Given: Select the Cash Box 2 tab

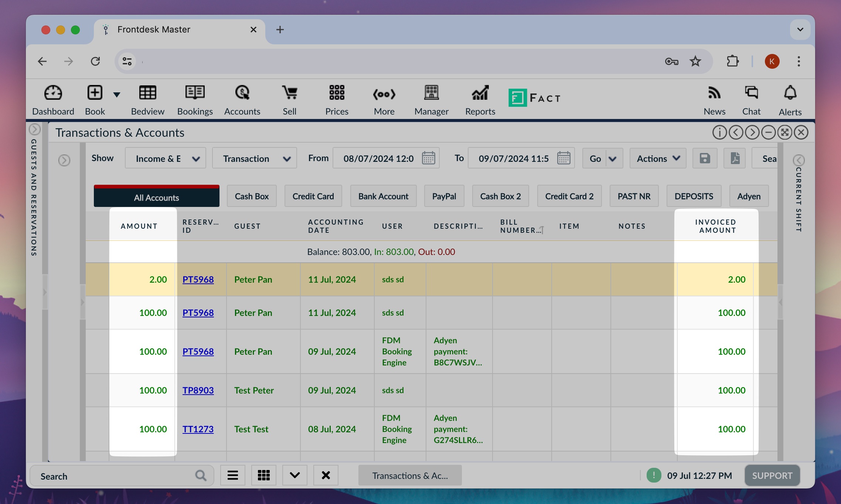Looking at the screenshot, I should tap(500, 196).
